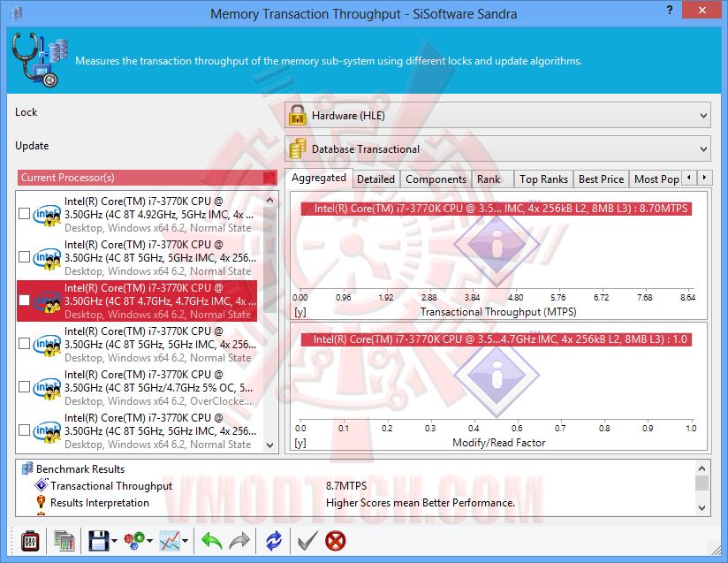Viewport: 728px width, 563px height.
Task: Toggle the checkbox of the highlighted 4.7GHz entry
Action: pyautogui.click(x=24, y=301)
